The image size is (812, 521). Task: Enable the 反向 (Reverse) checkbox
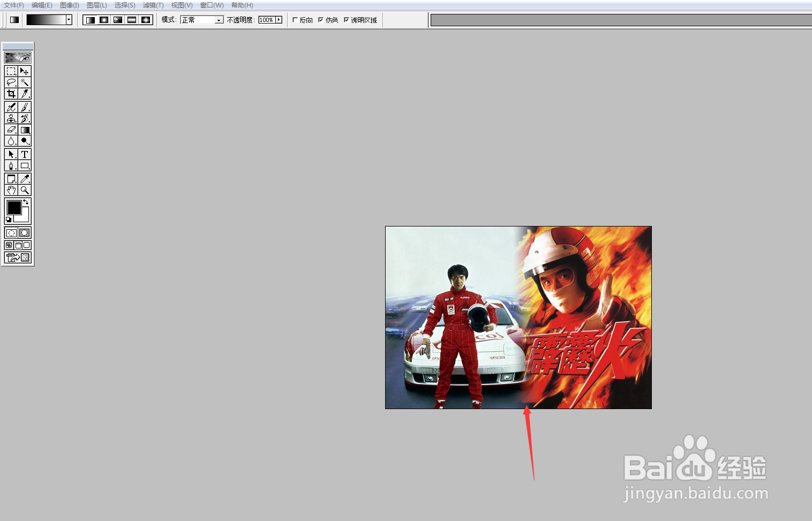coord(295,20)
